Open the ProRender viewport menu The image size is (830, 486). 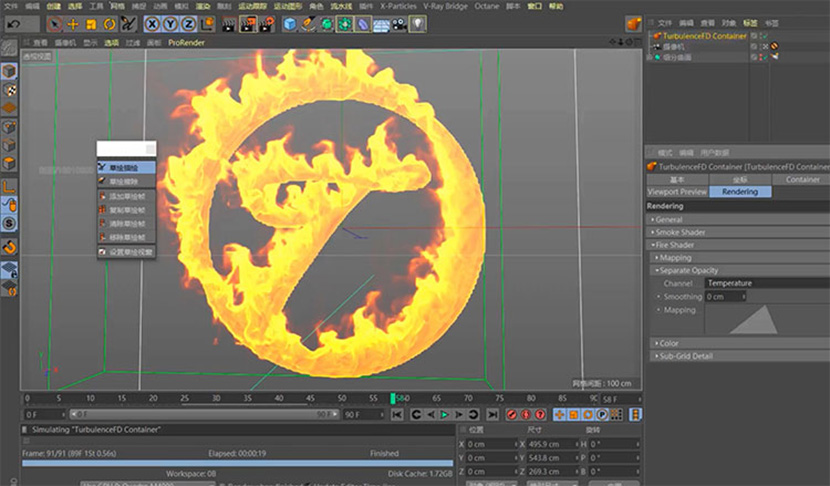click(186, 42)
